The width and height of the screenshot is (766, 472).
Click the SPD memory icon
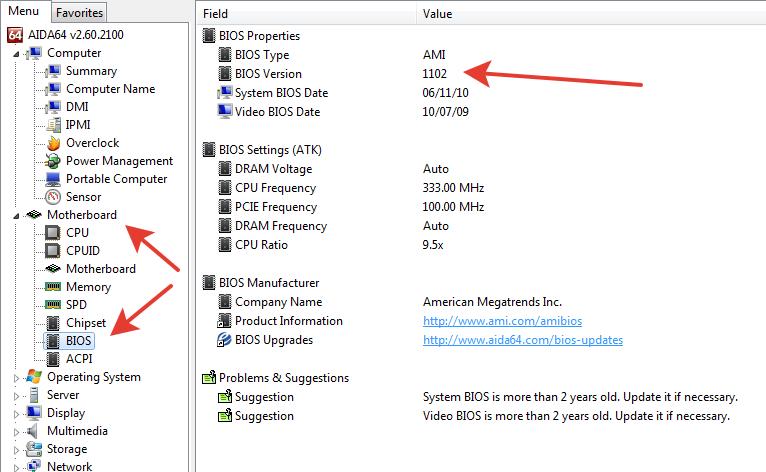coord(53,304)
